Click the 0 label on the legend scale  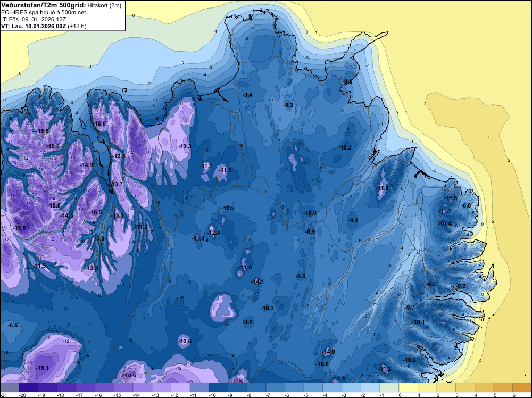[x=400, y=395]
